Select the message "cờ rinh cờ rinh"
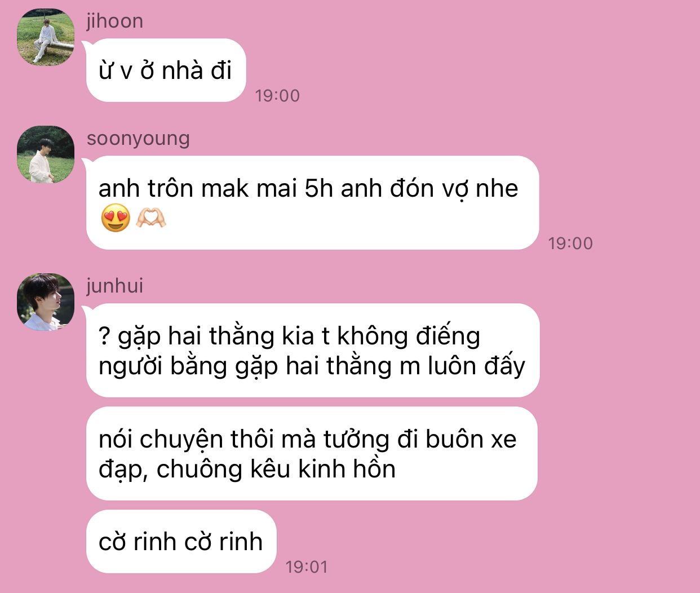Image resolution: width=700 pixels, height=593 pixels. pos(181,542)
